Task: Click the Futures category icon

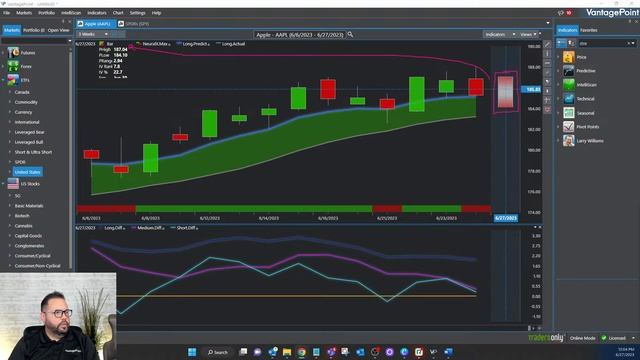Action: tap(13, 53)
